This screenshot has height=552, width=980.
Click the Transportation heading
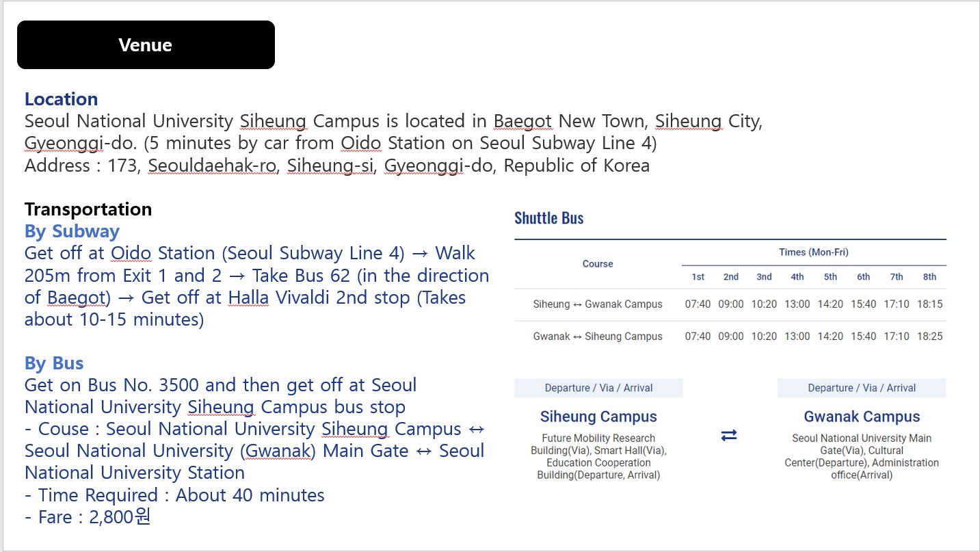point(88,209)
